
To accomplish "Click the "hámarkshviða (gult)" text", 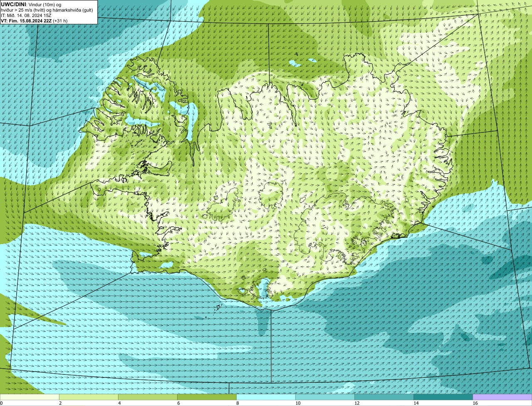I will (x=73, y=10).
